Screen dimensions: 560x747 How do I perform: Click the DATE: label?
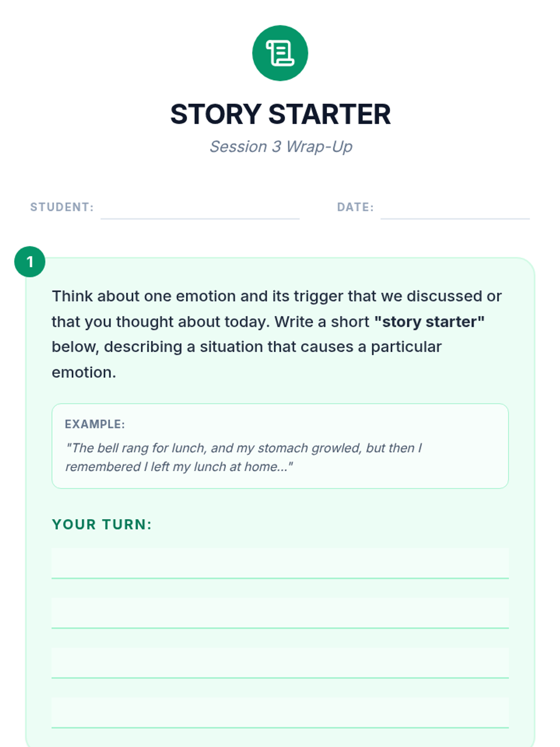pyautogui.click(x=356, y=207)
